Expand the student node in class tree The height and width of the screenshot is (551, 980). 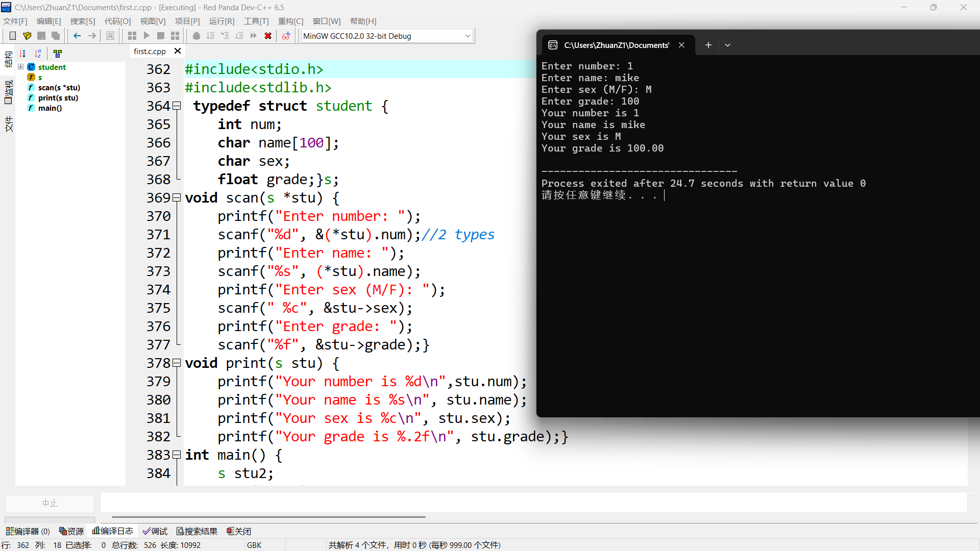pos(20,67)
